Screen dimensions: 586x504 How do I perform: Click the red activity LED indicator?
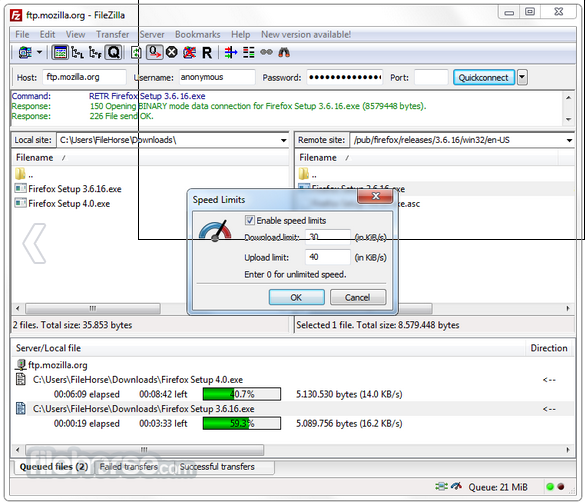[x=561, y=486]
